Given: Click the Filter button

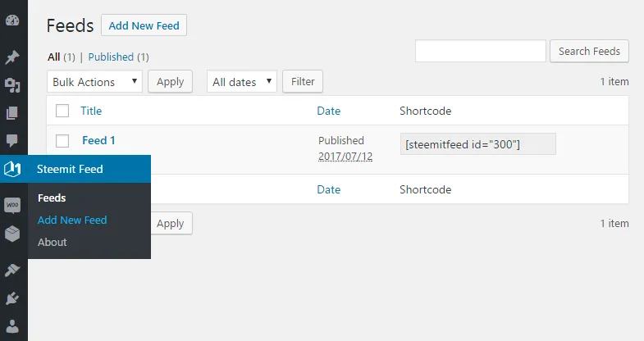Looking at the screenshot, I should pos(303,81).
